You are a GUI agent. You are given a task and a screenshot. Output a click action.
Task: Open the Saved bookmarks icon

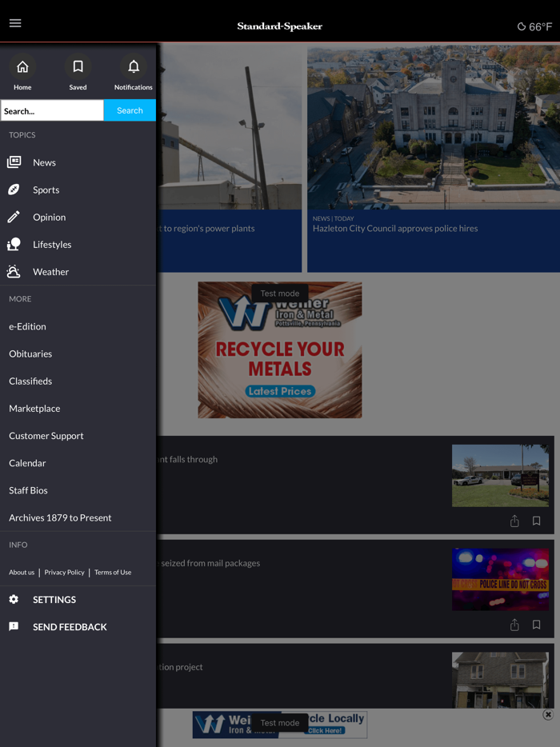[x=78, y=66]
